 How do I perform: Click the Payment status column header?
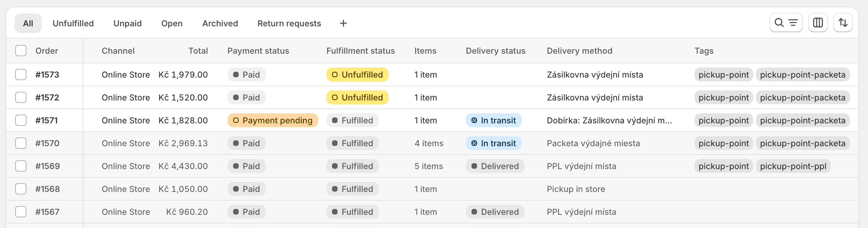(258, 51)
